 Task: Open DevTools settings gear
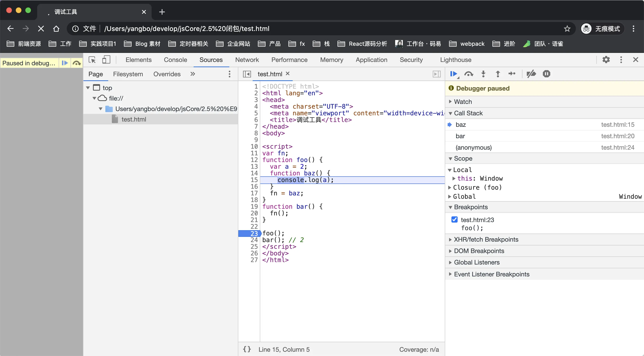pos(606,60)
